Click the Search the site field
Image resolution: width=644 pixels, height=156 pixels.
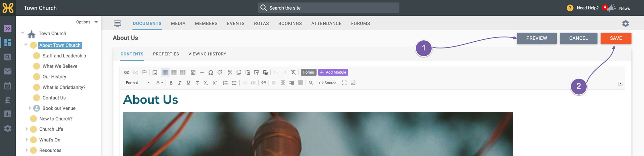click(328, 8)
